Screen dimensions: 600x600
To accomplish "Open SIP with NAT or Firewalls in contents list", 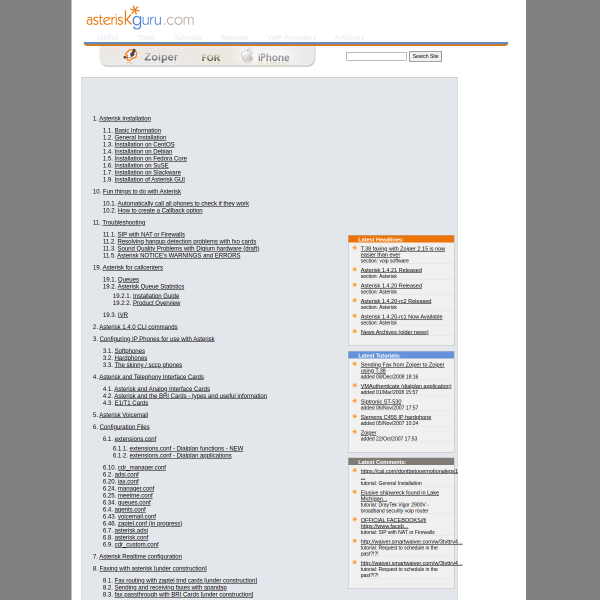I will point(151,235).
